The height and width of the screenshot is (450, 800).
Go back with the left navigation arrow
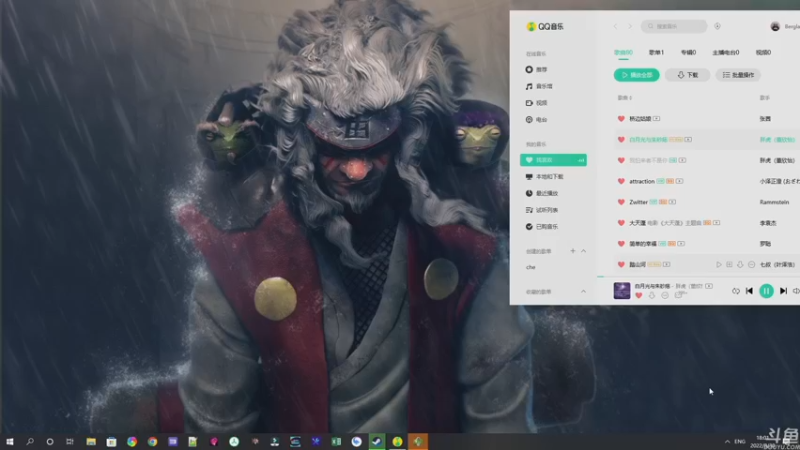(615, 26)
